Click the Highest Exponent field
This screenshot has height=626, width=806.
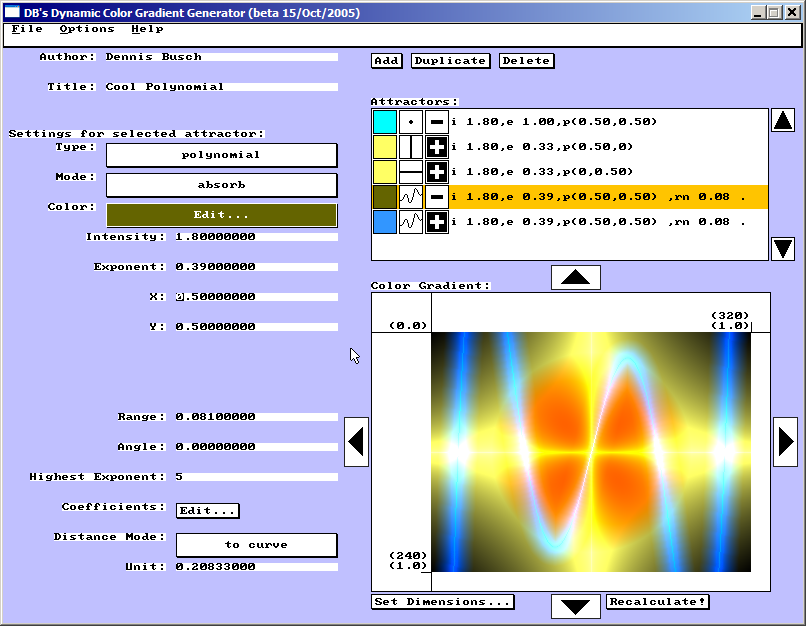[257, 477]
